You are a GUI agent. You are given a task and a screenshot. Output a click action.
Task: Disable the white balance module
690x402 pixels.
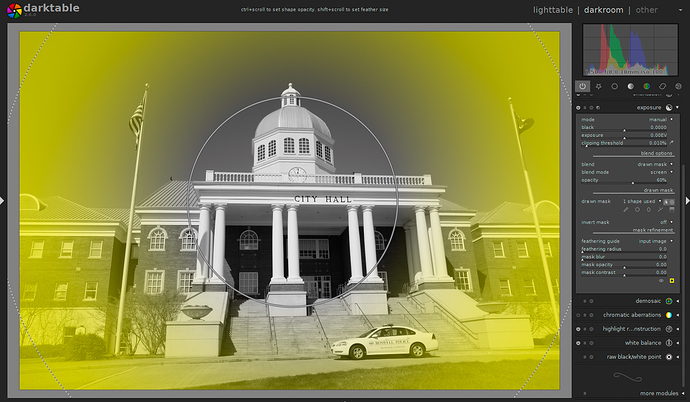[578, 343]
